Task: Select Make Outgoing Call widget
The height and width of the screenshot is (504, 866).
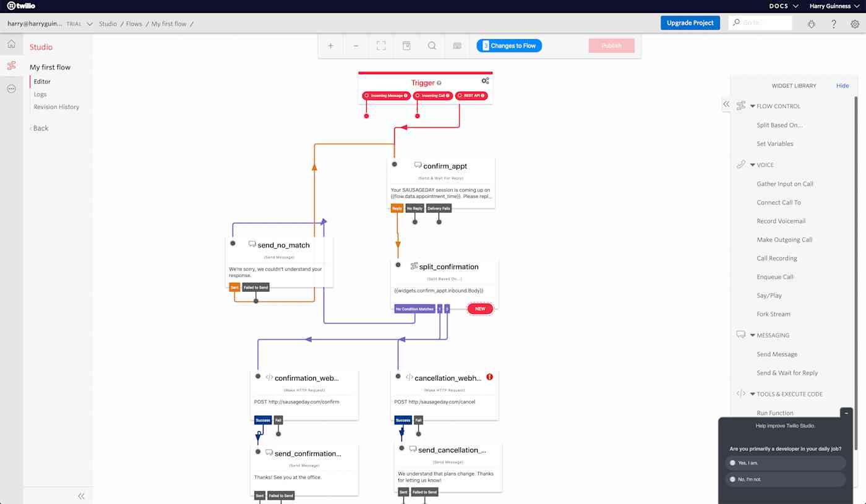Action: (x=784, y=239)
